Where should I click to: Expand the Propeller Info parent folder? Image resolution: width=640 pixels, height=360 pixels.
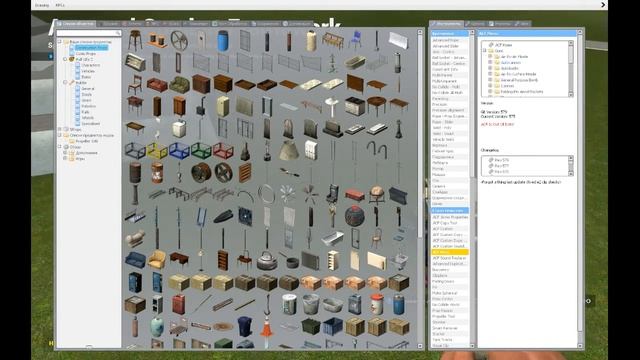(x=60, y=135)
